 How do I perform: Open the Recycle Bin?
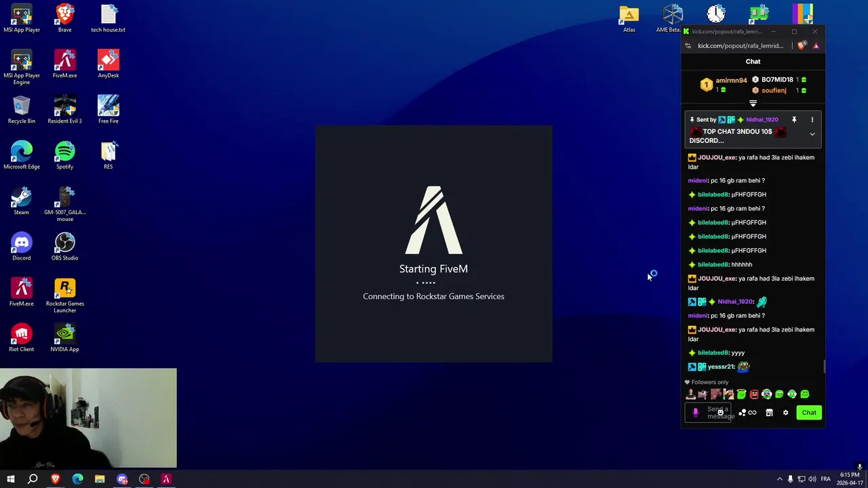click(x=22, y=109)
